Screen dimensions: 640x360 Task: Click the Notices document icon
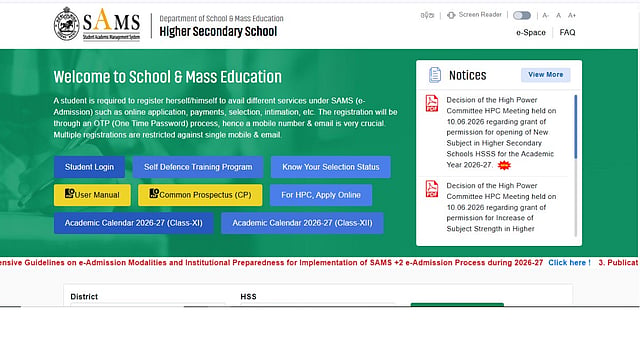point(435,75)
